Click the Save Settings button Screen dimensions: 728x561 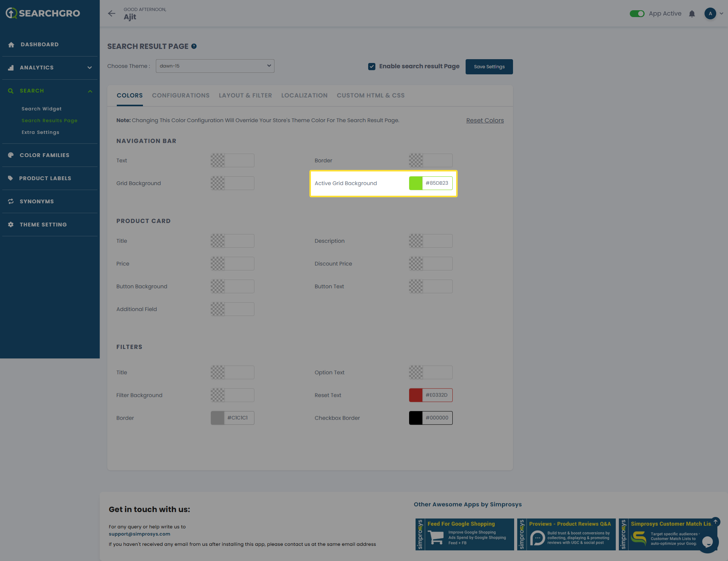[x=489, y=67]
